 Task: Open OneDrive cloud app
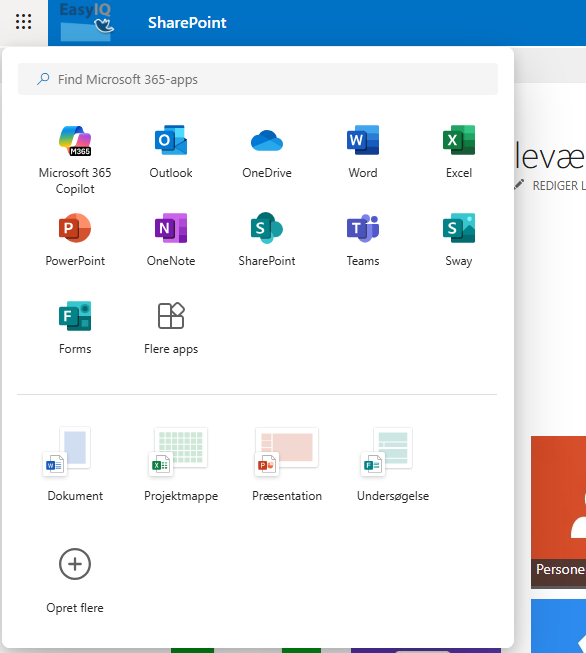click(267, 152)
